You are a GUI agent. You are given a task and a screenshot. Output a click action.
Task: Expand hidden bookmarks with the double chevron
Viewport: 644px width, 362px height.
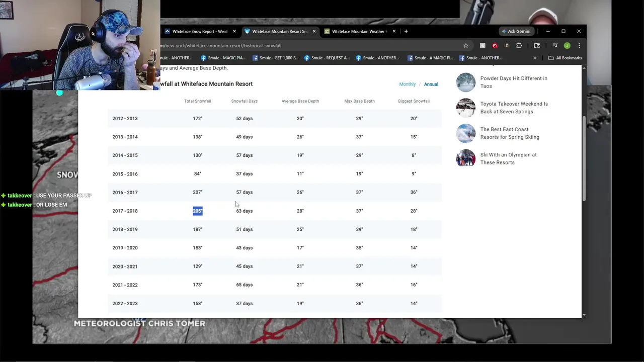[535, 58]
